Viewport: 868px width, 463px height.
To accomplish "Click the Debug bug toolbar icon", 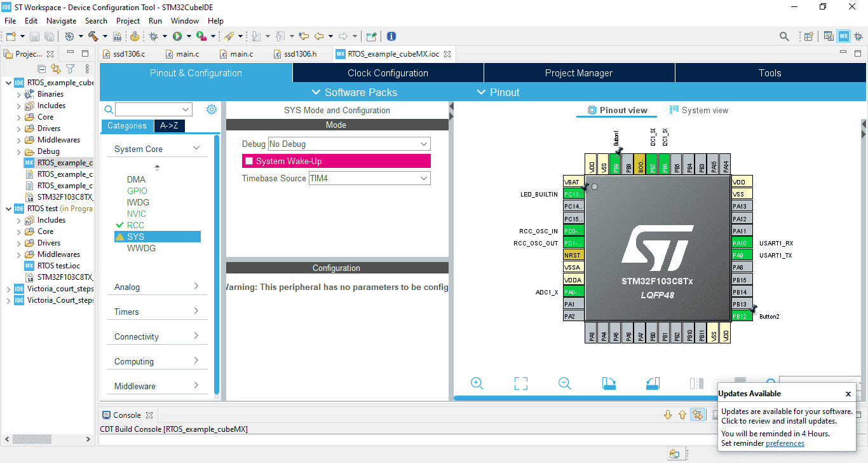I will click(154, 36).
